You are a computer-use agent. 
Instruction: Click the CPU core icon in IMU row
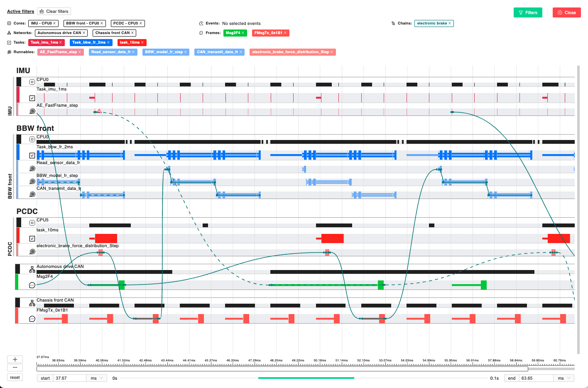pyautogui.click(x=32, y=82)
